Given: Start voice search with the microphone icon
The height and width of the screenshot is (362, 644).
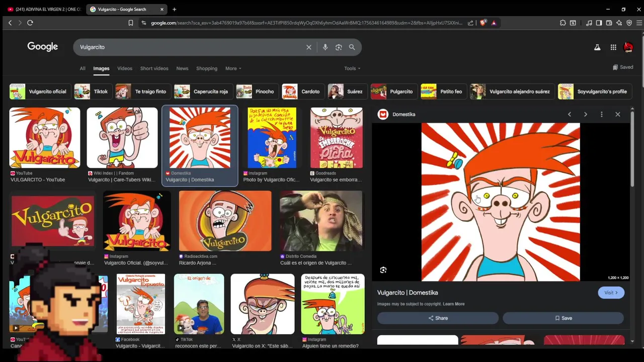Looking at the screenshot, I should tap(325, 47).
